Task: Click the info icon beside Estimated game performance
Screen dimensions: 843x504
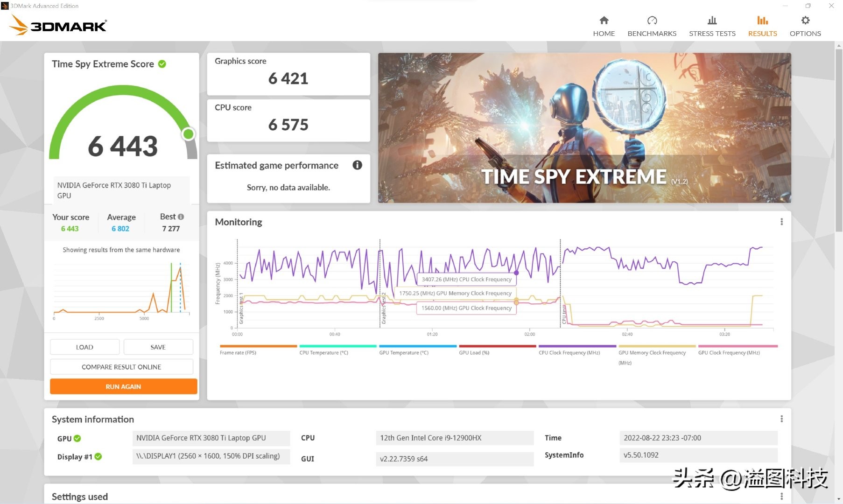Action: [x=357, y=165]
